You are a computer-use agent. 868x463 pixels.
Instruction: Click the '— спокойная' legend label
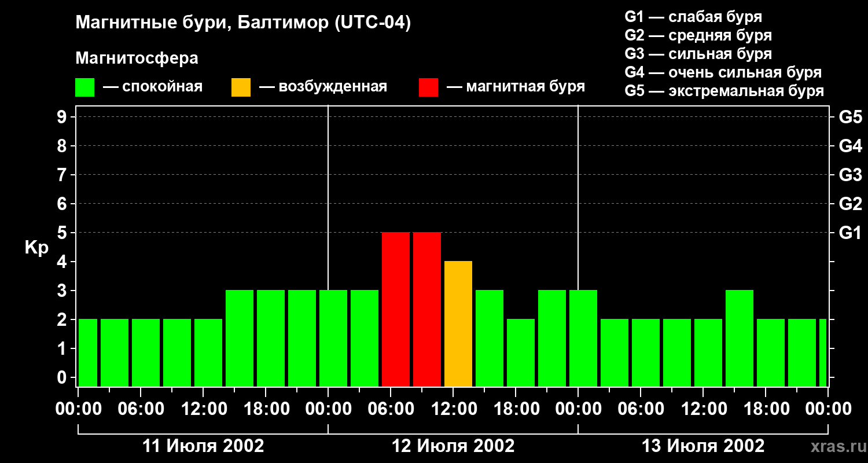tap(153, 87)
